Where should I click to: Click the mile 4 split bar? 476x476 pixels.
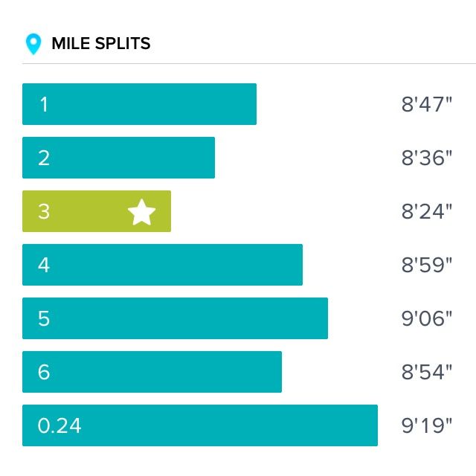click(162, 265)
